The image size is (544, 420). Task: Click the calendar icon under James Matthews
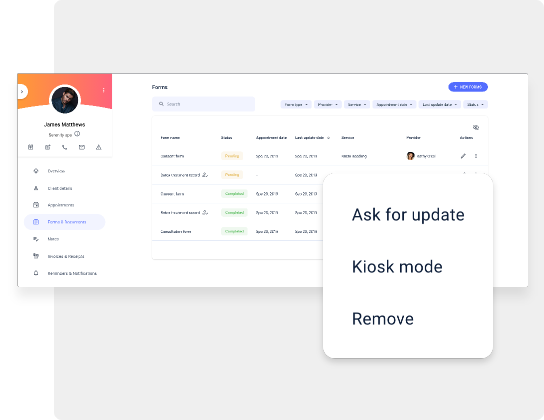click(31, 147)
